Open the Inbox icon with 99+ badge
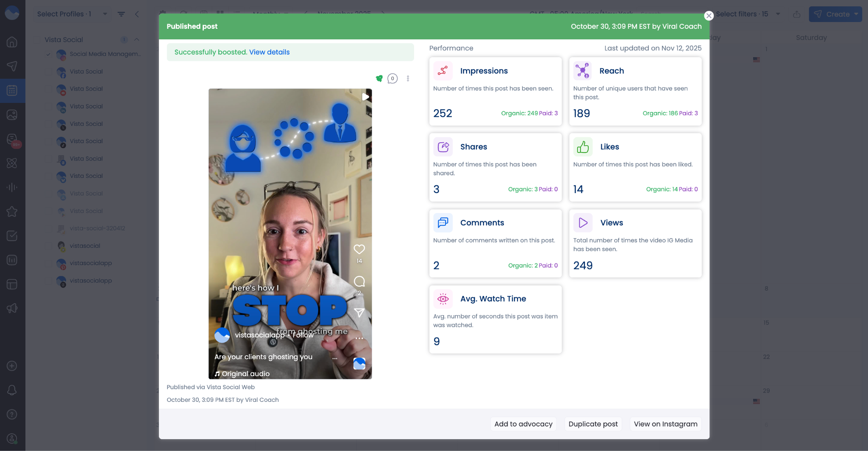The width and height of the screenshot is (868, 451). pyautogui.click(x=12, y=139)
